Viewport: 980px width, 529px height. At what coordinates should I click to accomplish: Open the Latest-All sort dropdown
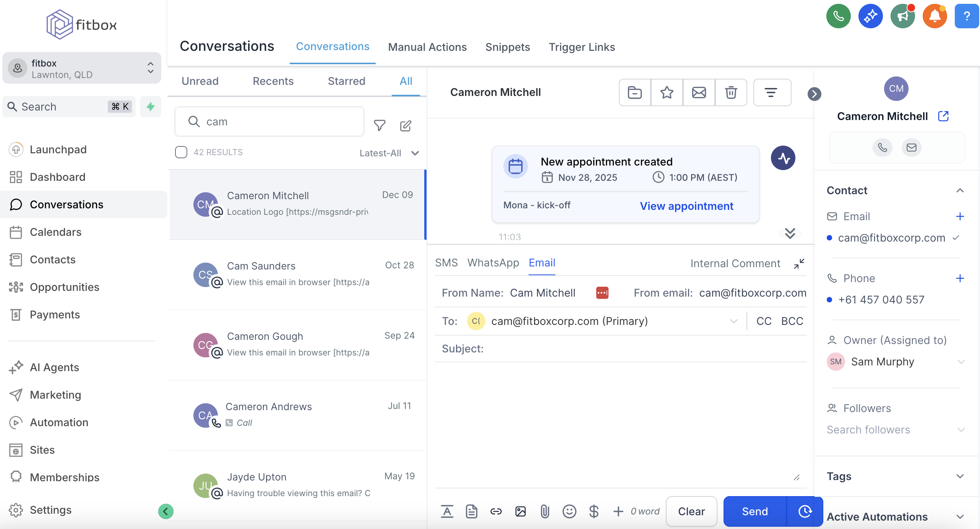389,153
